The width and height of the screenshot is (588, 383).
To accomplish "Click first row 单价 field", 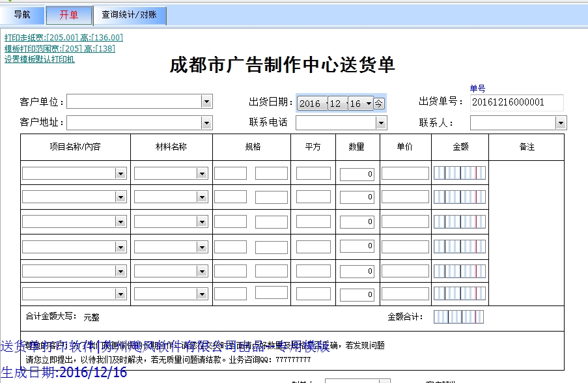I will [x=405, y=173].
